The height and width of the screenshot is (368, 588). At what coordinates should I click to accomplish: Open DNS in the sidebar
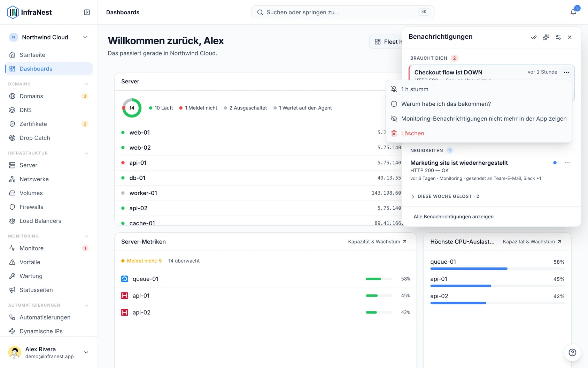(x=49, y=110)
